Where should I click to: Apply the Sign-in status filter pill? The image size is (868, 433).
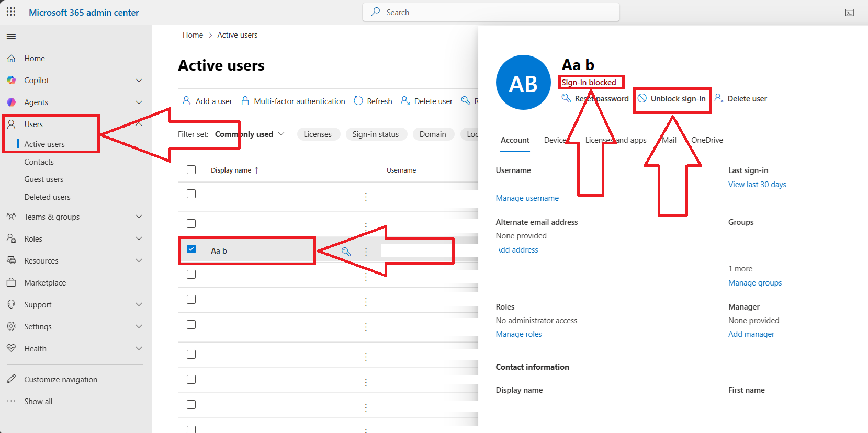[376, 134]
